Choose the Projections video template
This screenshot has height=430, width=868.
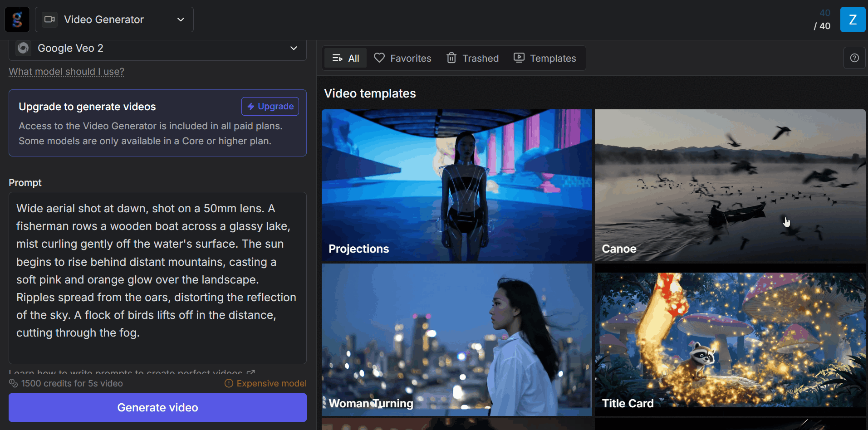click(x=456, y=185)
